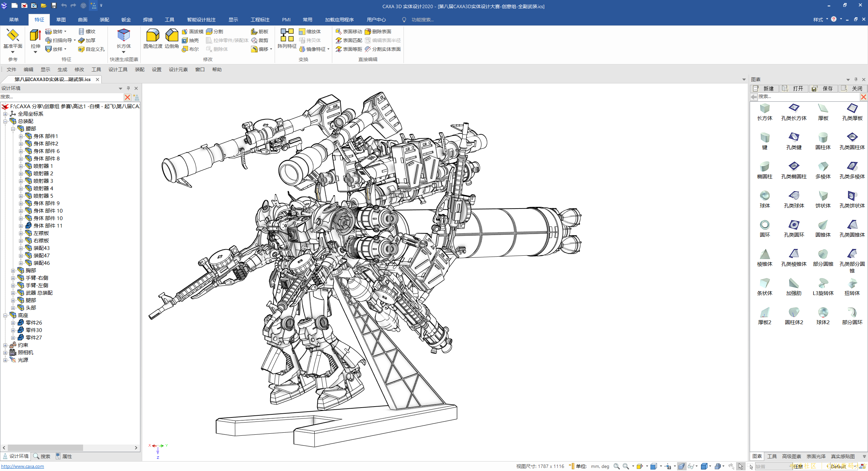Collapse the 腰部 tree node

(13, 129)
